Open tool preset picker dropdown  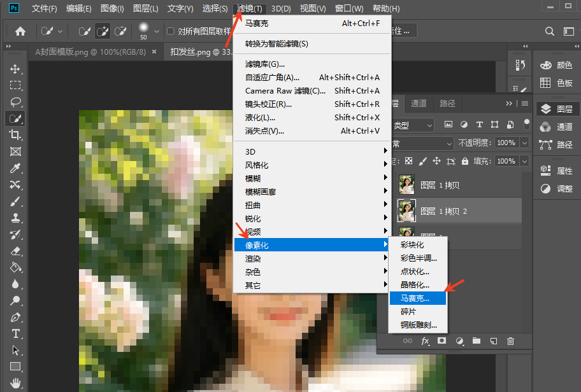60,31
